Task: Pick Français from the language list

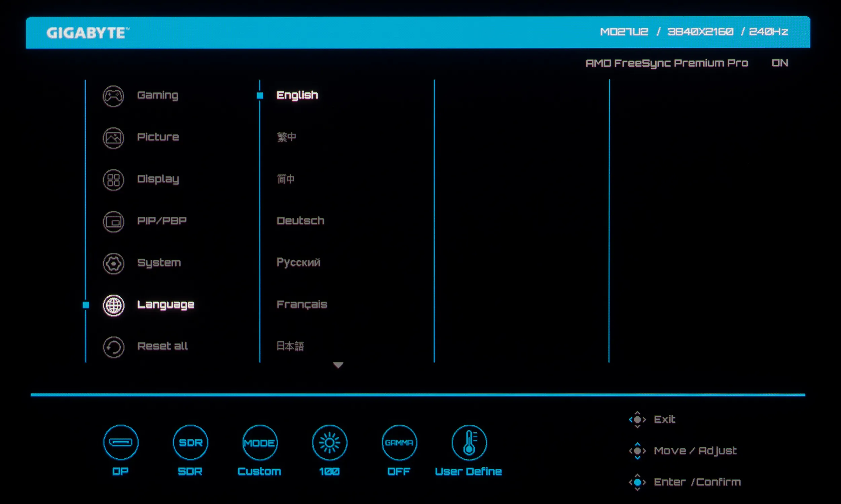Action: (301, 304)
